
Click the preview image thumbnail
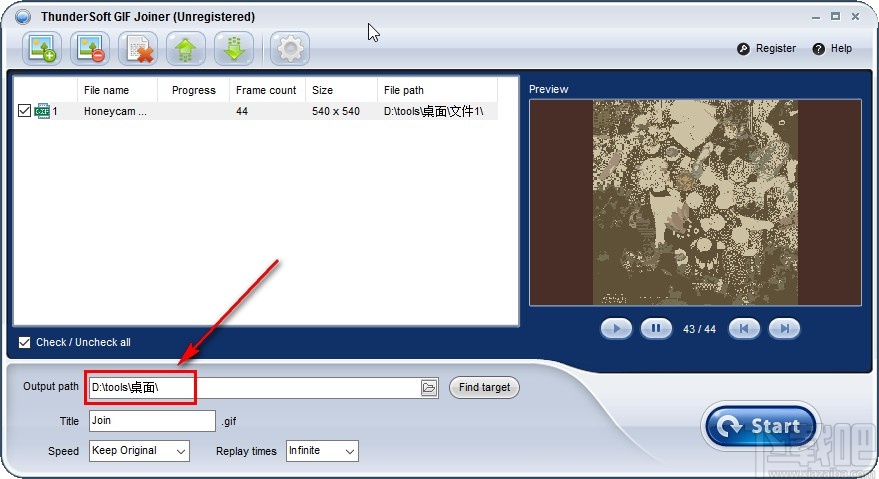pyautogui.click(x=695, y=202)
